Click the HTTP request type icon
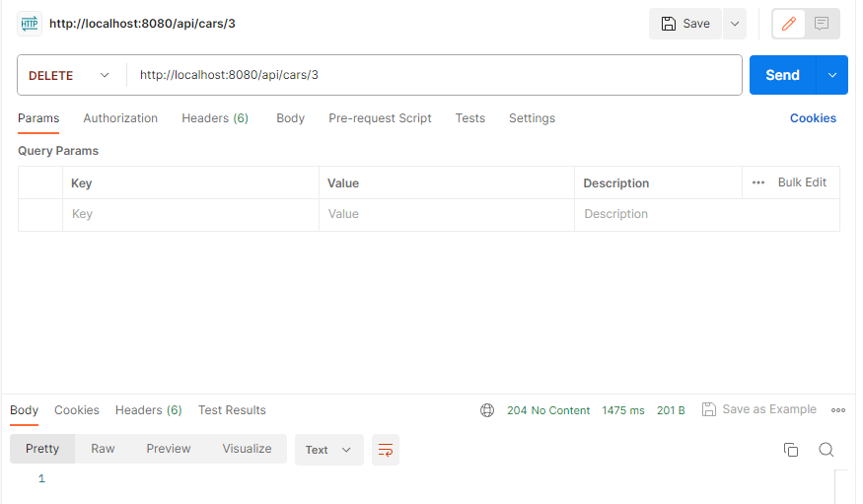The width and height of the screenshot is (863, 504). coord(30,24)
